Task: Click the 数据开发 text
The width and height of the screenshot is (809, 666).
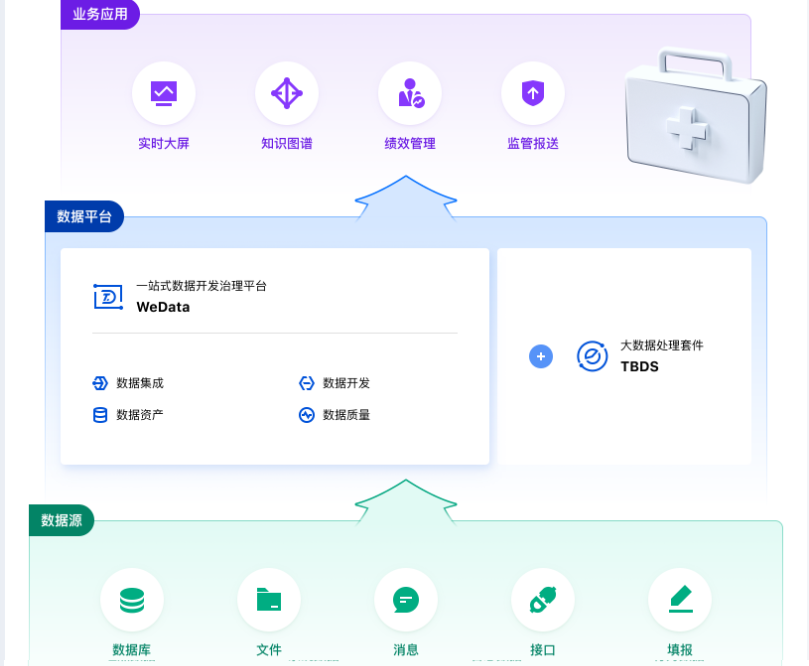Action: 346,383
